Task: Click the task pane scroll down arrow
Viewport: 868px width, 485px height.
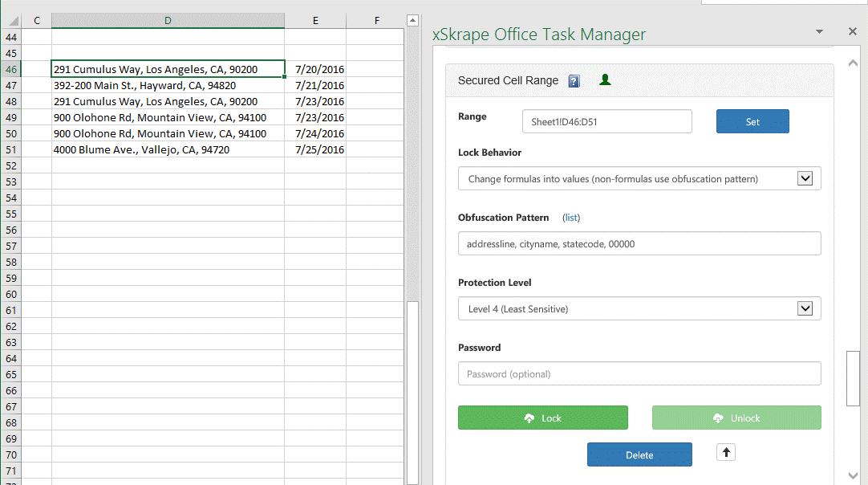Action: (853, 475)
